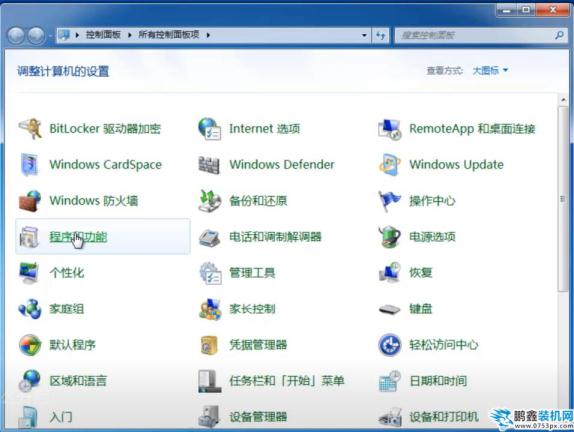574x432 pixels.
Task: Click the 所有控制面板项 breadcrumb segment
Action: click(x=169, y=35)
